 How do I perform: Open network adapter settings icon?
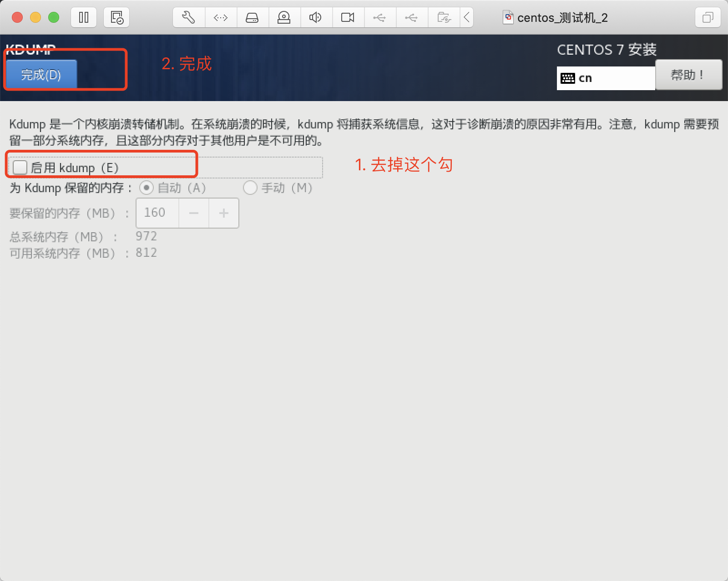point(221,18)
